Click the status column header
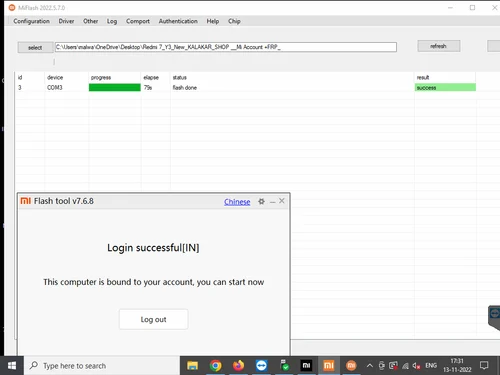Screen dimensions: 500x375 180,77
